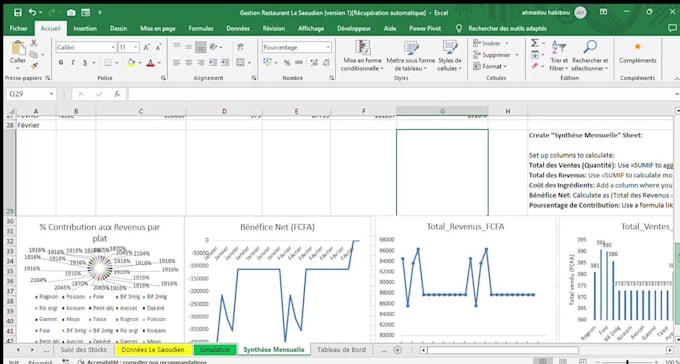Open the Données Le Saoudien sheet tab
Screen dimensions: 680x364
153,350
